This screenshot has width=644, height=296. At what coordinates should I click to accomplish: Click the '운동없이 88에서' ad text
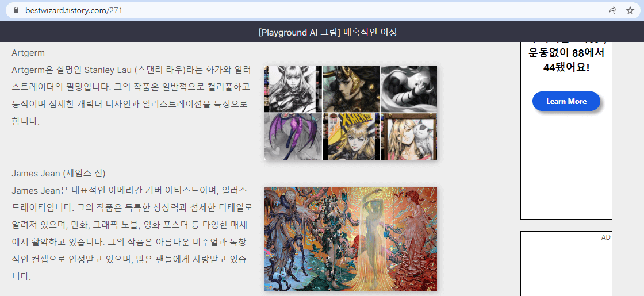[566, 53]
